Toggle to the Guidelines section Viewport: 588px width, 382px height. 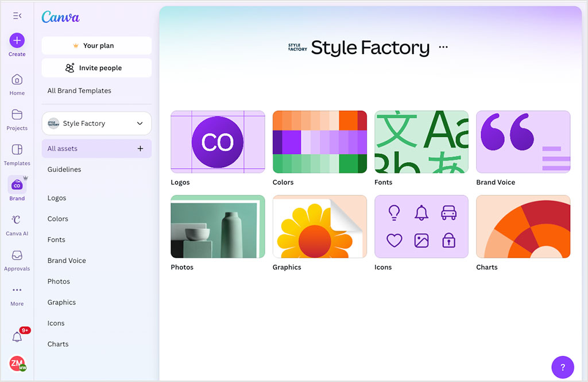pos(65,169)
